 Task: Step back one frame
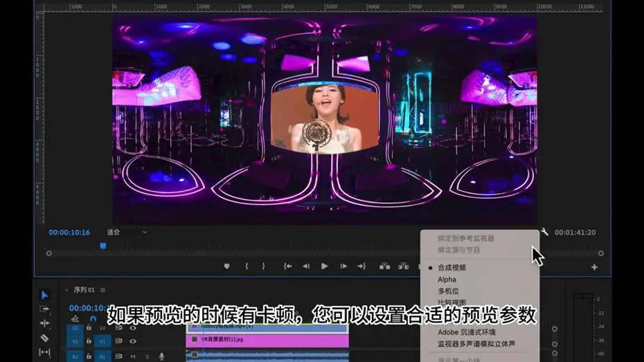[306, 266]
